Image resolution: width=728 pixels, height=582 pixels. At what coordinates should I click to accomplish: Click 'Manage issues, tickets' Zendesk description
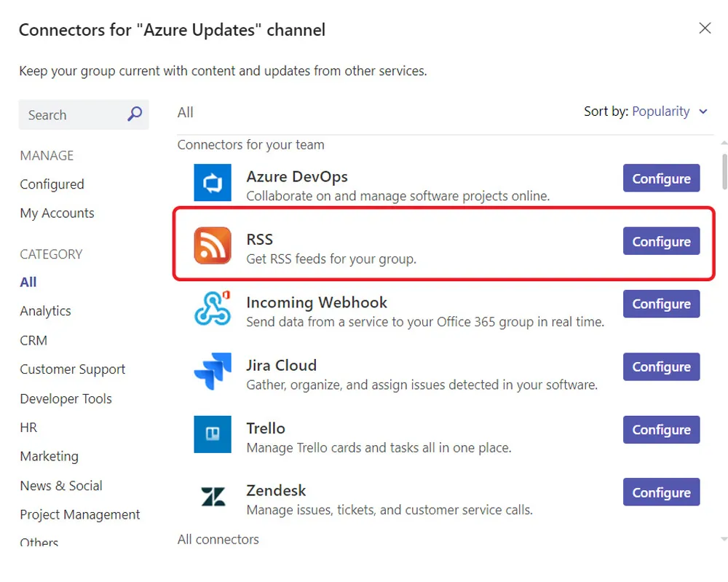click(x=389, y=510)
